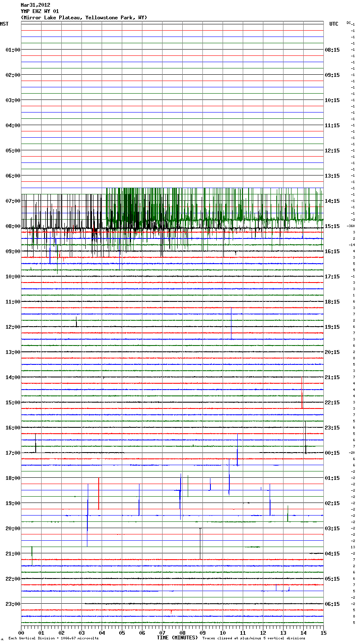The width and height of the screenshot is (357, 644).
Task: Click the MST time label '16:00'
Action: click(x=13, y=428)
